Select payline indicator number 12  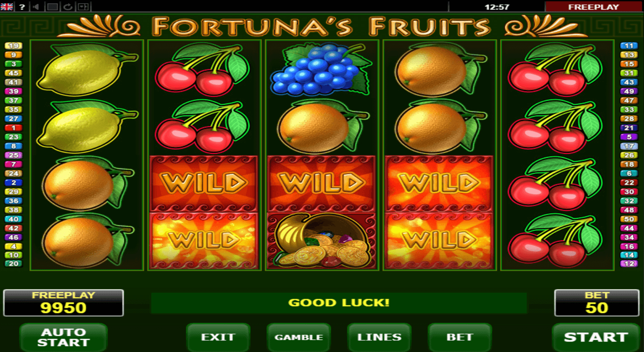click(629, 263)
